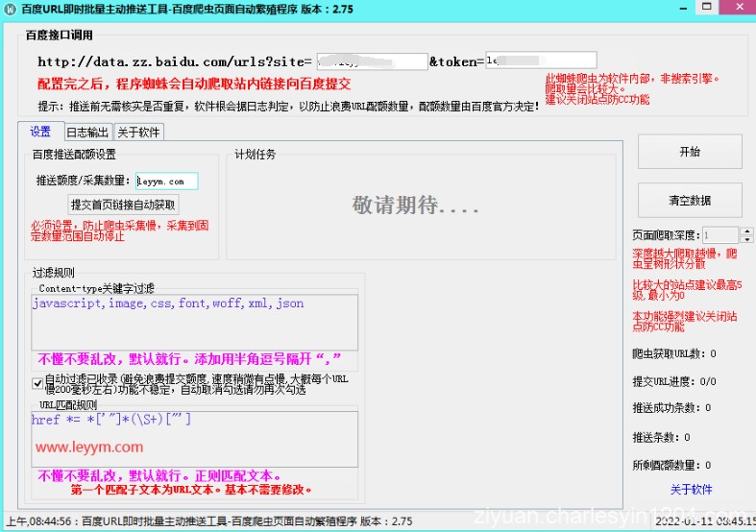
Task: Click the 推送额度/采集数量 input box
Action: (x=166, y=181)
